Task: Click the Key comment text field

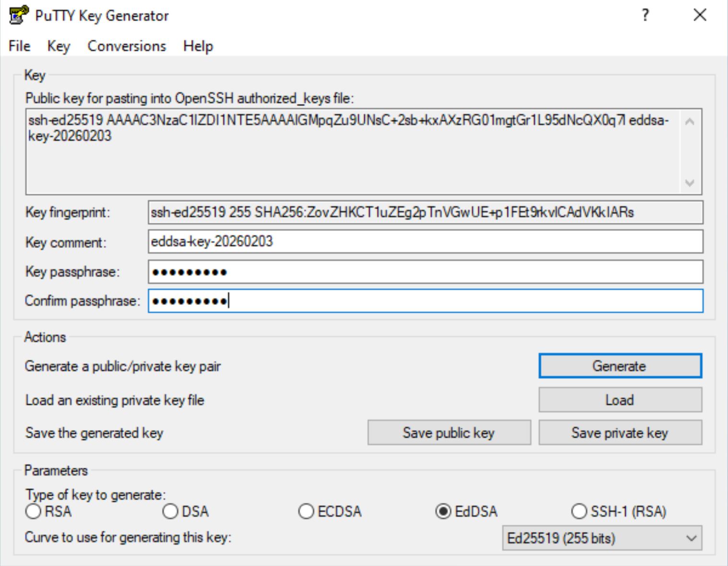Action: 425,241
